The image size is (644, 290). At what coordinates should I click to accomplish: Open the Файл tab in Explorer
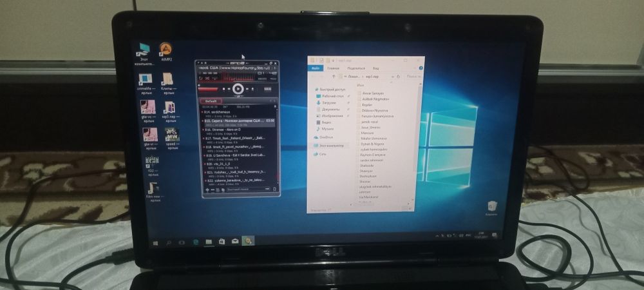click(x=316, y=68)
